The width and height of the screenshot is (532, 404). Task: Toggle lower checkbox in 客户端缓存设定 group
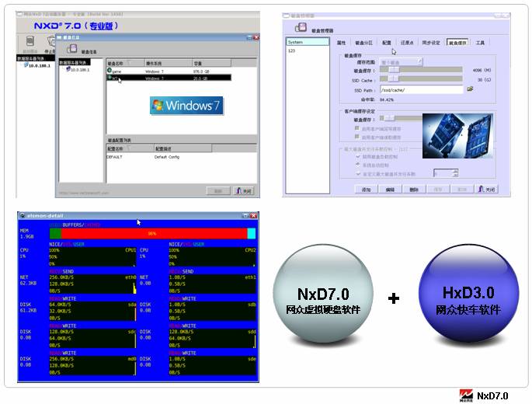coord(357,137)
